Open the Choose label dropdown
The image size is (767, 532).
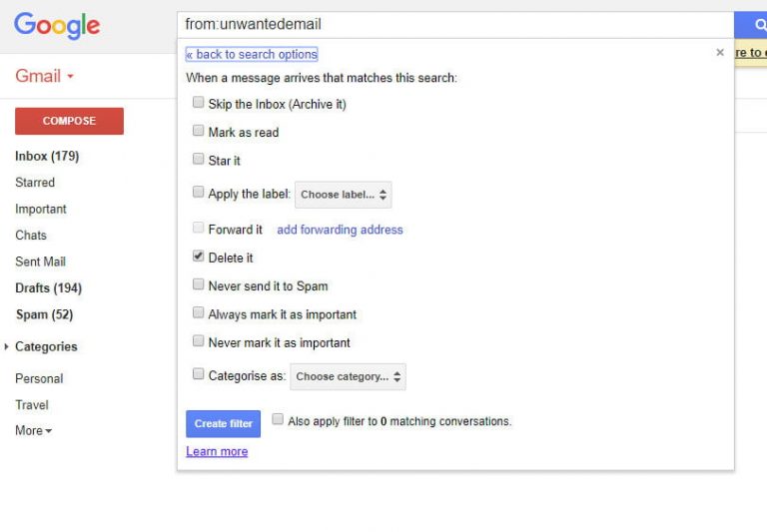(344, 195)
